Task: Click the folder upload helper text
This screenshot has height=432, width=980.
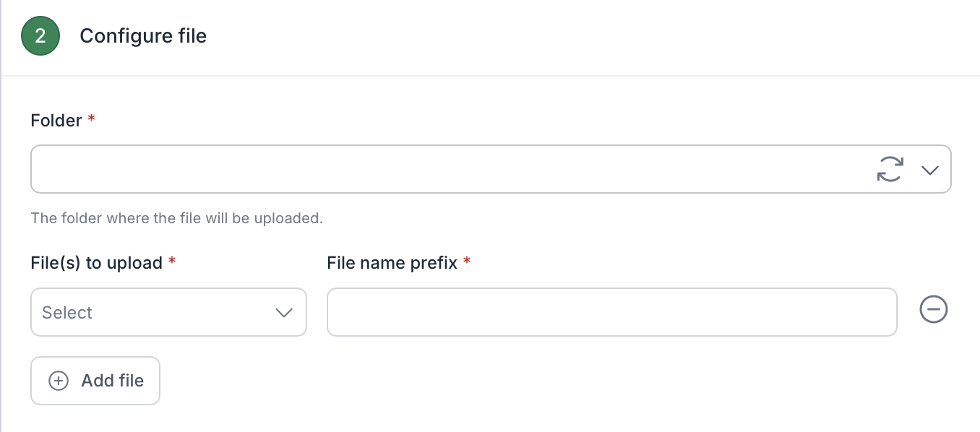Action: tap(176, 217)
